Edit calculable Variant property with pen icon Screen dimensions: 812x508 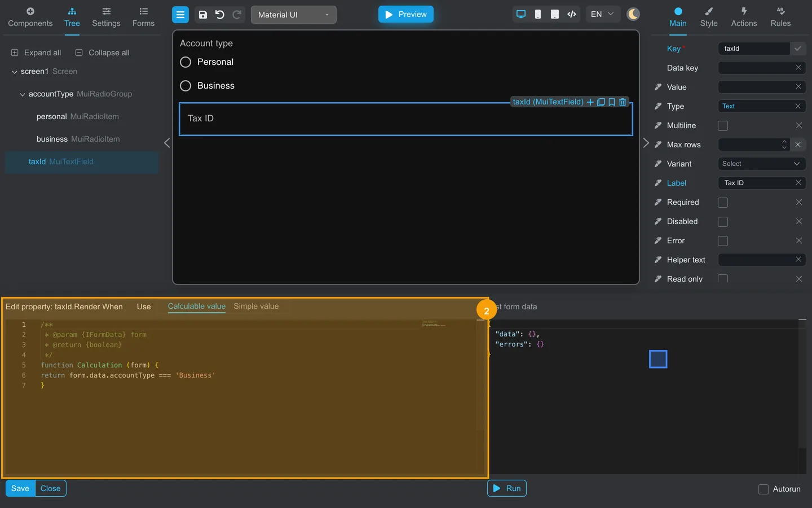click(658, 164)
